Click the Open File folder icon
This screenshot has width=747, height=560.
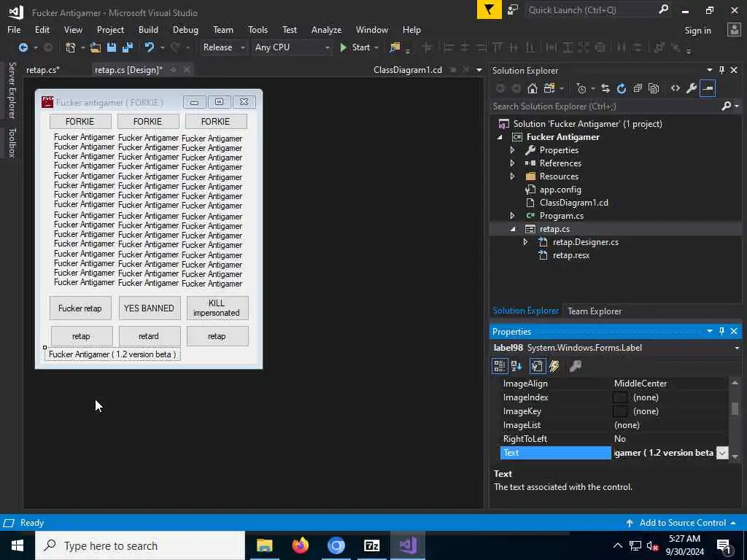click(x=96, y=47)
